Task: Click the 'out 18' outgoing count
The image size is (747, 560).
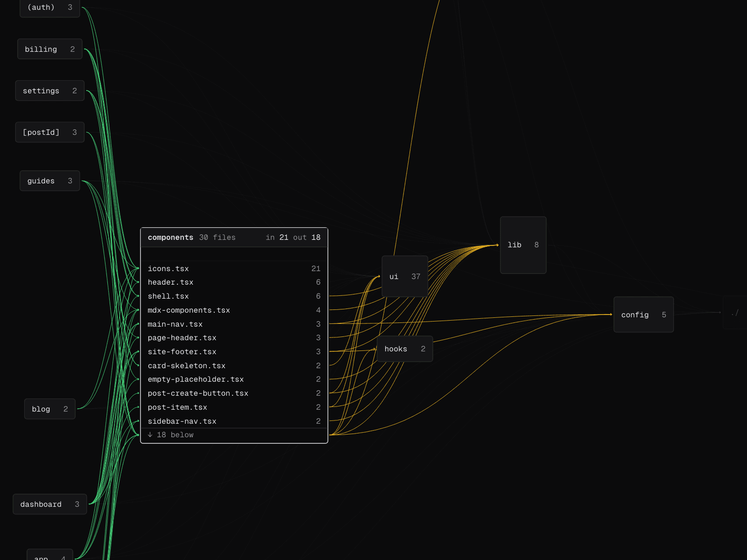Action: tap(307, 238)
